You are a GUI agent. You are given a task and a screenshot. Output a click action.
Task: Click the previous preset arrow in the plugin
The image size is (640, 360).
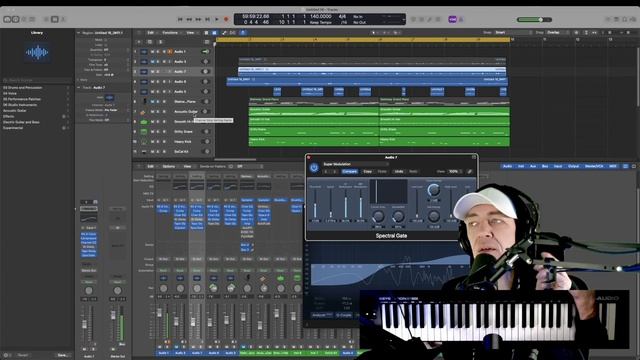point(326,171)
